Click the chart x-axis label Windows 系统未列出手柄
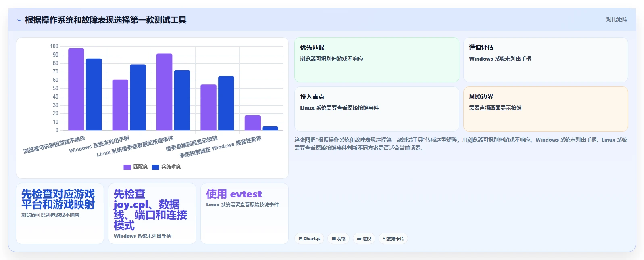Screen dimensions: 644x260 point(99,144)
